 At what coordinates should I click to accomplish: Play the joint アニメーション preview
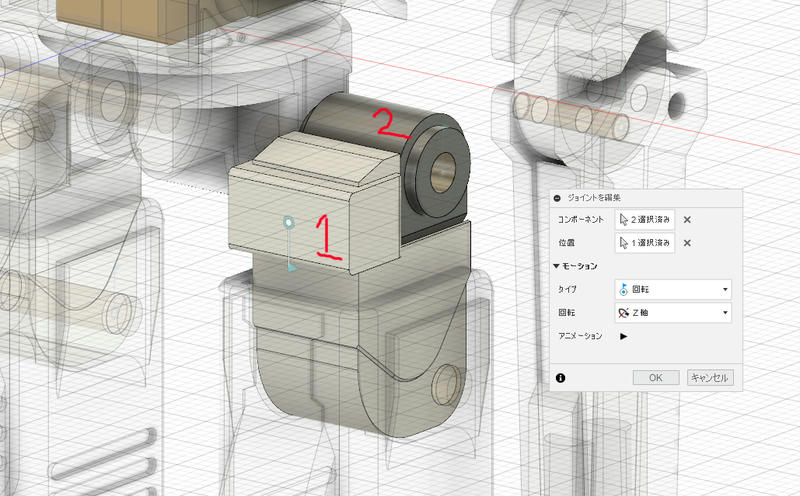pyautogui.click(x=623, y=336)
